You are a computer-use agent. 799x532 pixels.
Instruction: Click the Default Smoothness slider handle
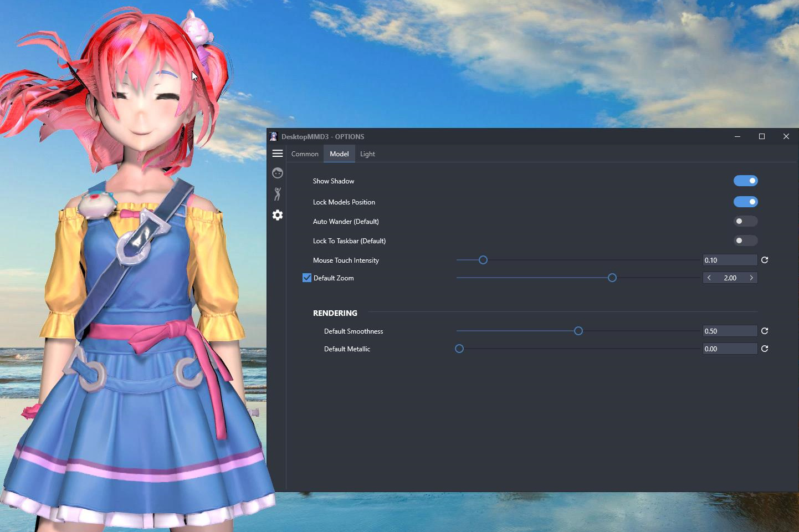click(578, 331)
